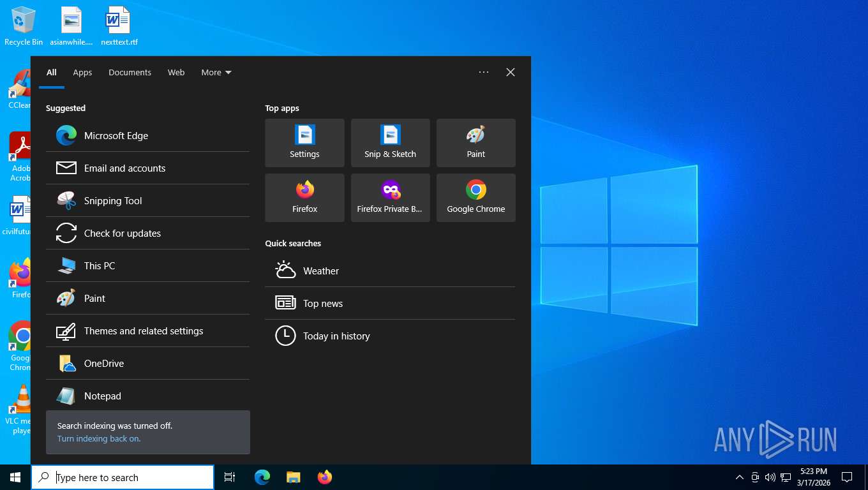
Task: Open Edge from the taskbar
Action: (262, 477)
